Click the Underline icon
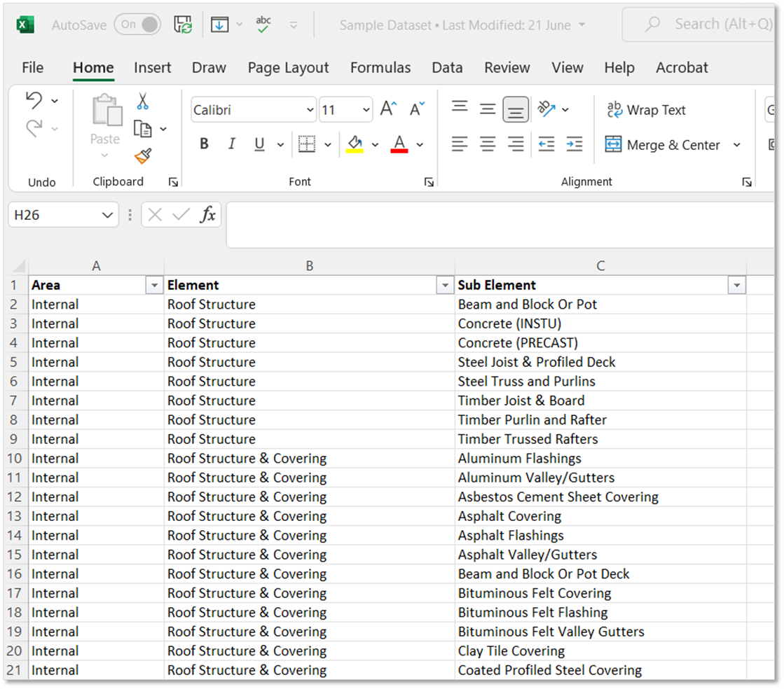Screen dimensions: 784x689 click(x=259, y=144)
